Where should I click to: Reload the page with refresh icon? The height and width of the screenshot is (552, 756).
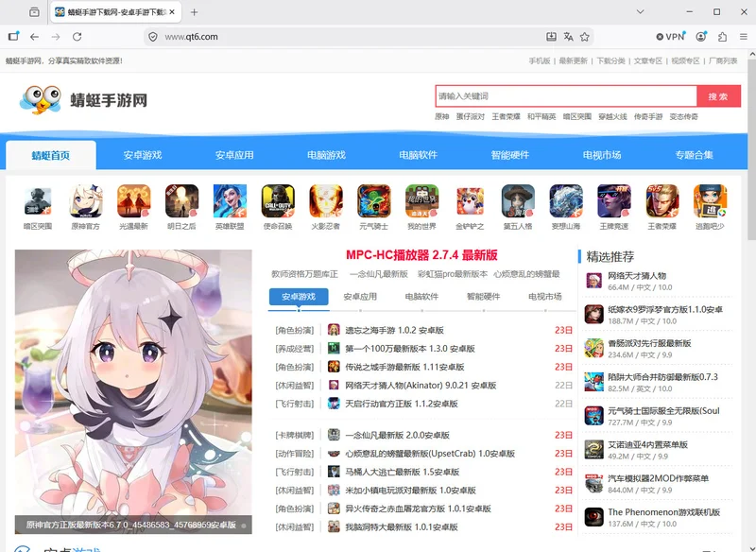[77, 37]
